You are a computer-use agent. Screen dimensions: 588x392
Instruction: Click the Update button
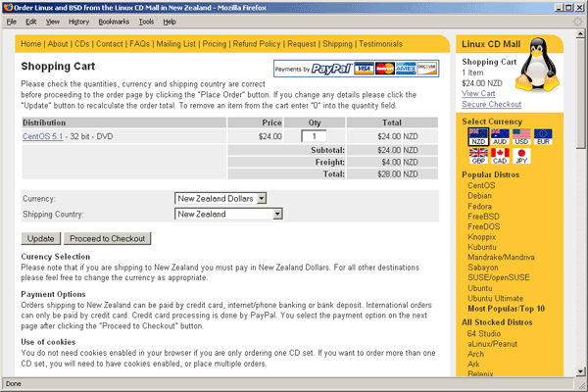40,238
